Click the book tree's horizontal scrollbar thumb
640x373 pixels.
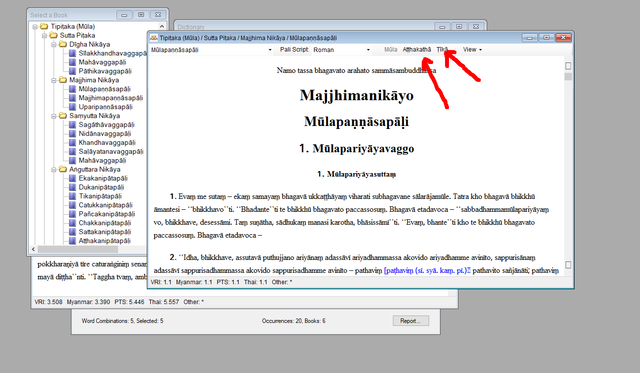tap(78, 249)
